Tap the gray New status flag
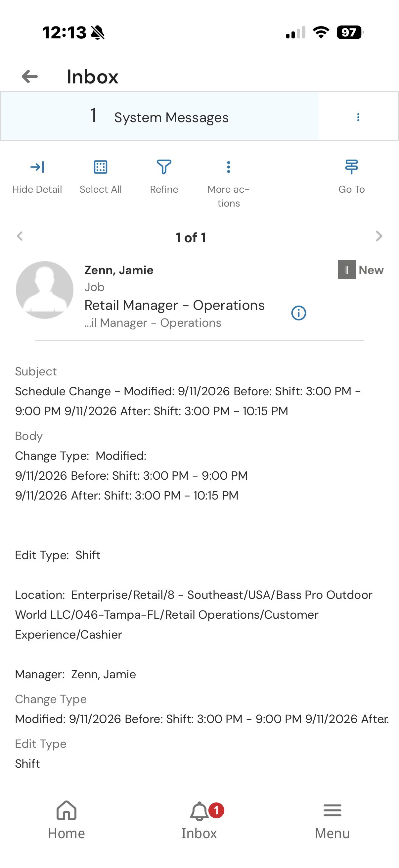This screenshot has width=399, height=868. point(347,269)
